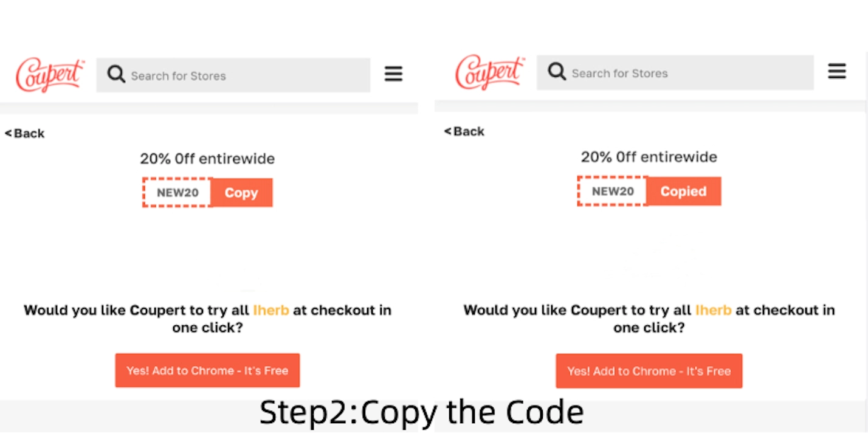868x439 pixels.
Task: Click the search magnifier icon on the right
Action: [556, 72]
